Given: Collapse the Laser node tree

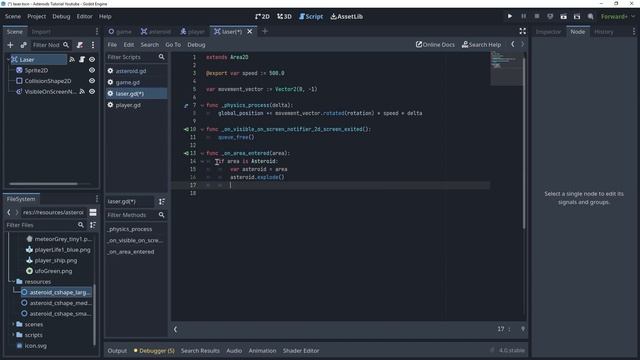Looking at the screenshot, I should point(8,60).
